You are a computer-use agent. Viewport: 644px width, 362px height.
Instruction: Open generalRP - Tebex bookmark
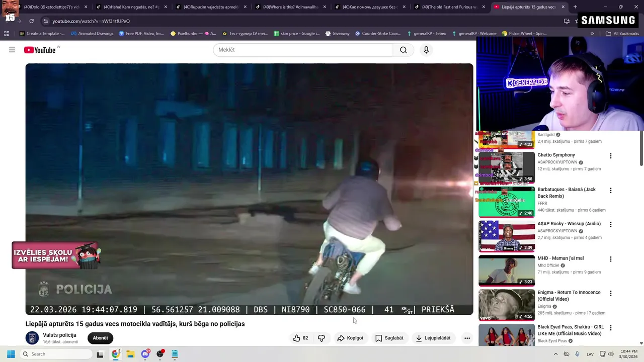[426, 34]
